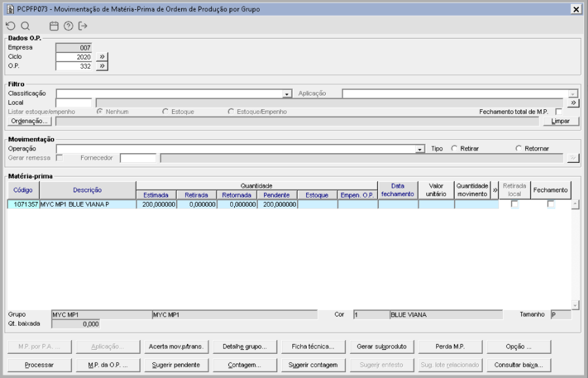Open the Operação dropdown
Screen dimensions: 588x378
click(x=420, y=149)
